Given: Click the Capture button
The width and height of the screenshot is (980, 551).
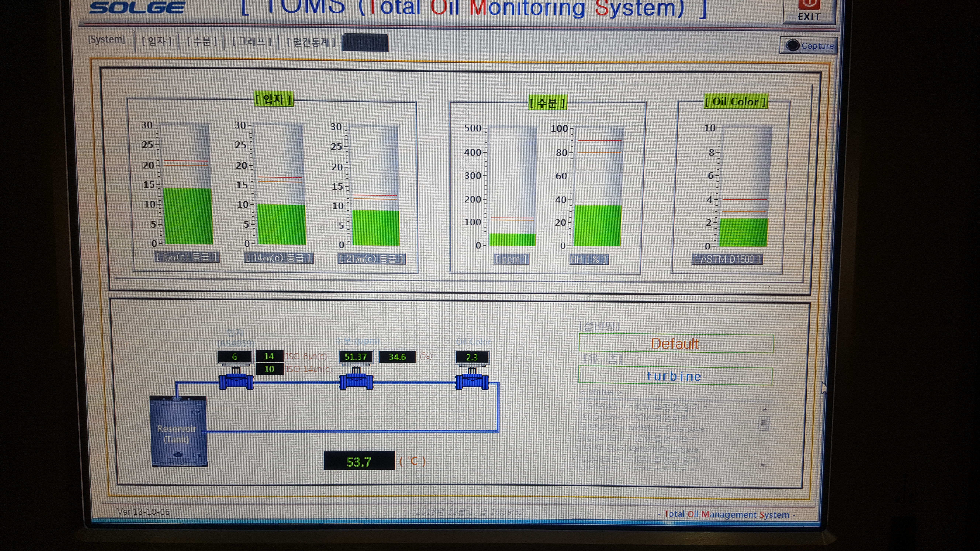Looking at the screenshot, I should 809,46.
